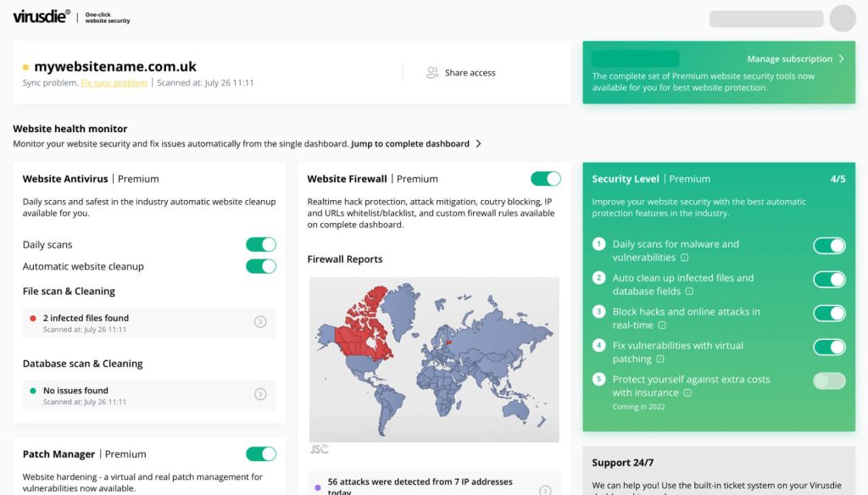
Task: Open info icon for Daily scans for malware
Action: (684, 258)
